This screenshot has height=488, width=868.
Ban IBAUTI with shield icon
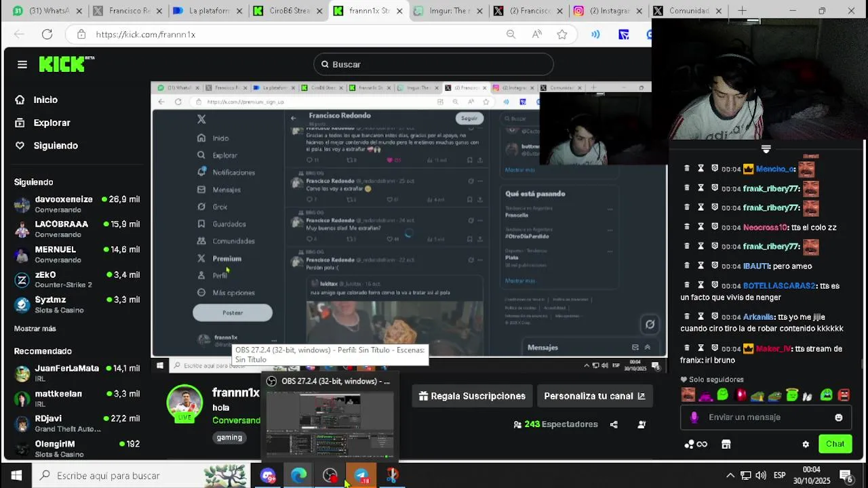click(x=715, y=266)
